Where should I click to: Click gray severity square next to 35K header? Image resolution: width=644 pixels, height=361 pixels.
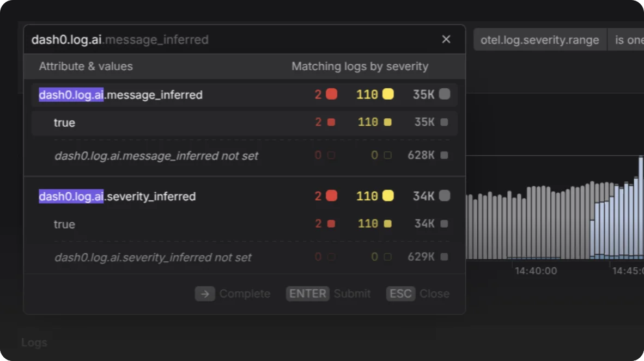[445, 94]
